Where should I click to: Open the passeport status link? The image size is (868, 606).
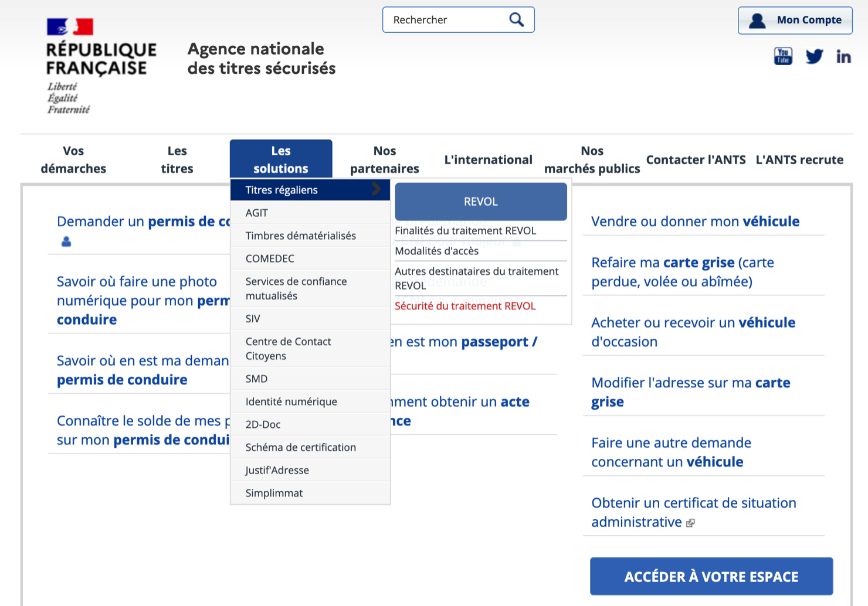[x=464, y=342]
